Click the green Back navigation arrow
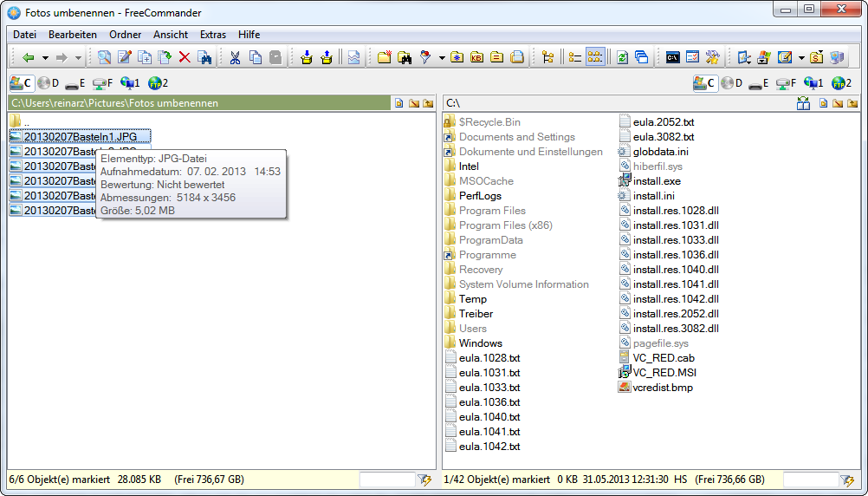This screenshot has height=496, width=868. pos(28,58)
